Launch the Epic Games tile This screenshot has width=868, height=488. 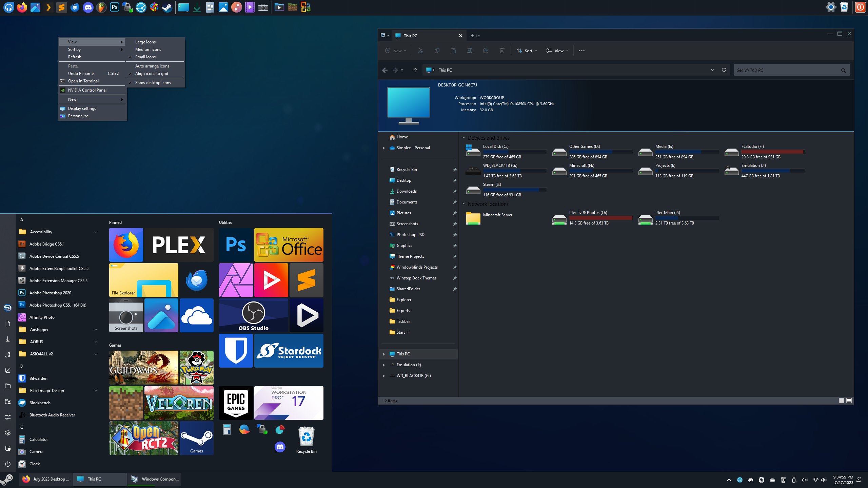[236, 403]
